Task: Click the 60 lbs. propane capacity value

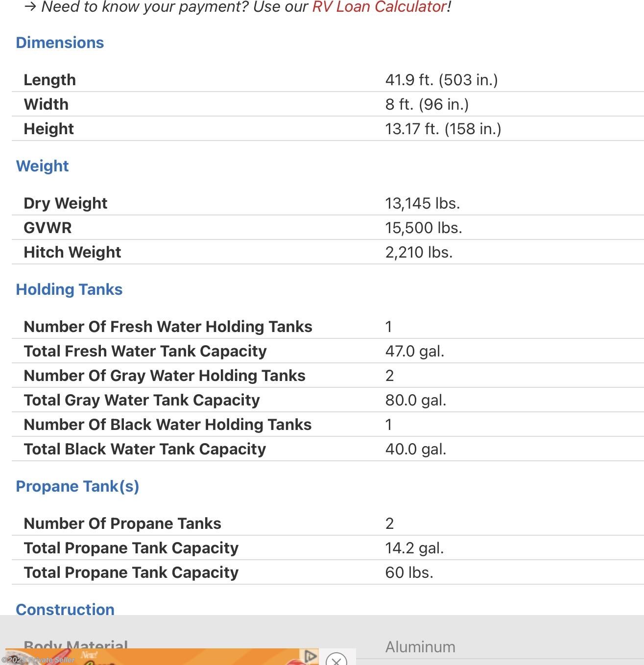Action: (x=409, y=572)
